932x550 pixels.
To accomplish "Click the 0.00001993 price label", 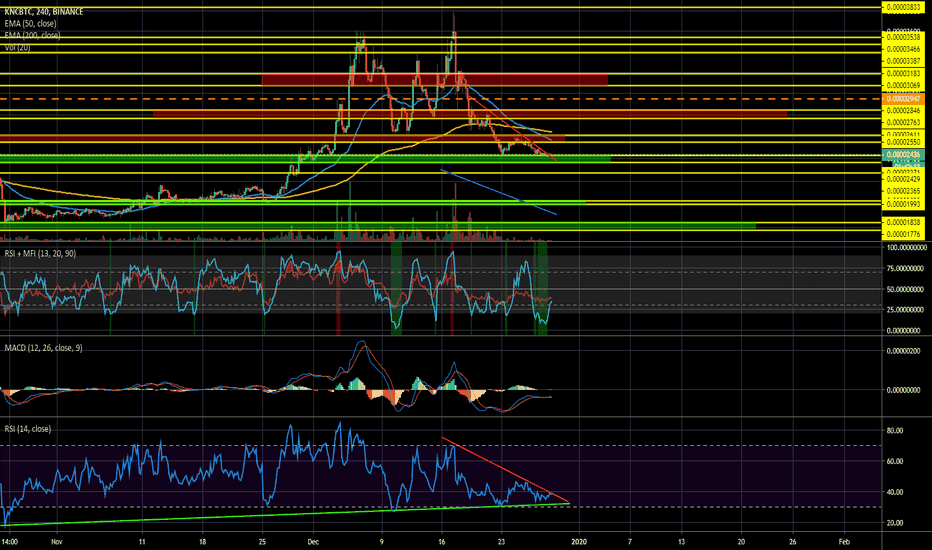I will click(x=903, y=204).
